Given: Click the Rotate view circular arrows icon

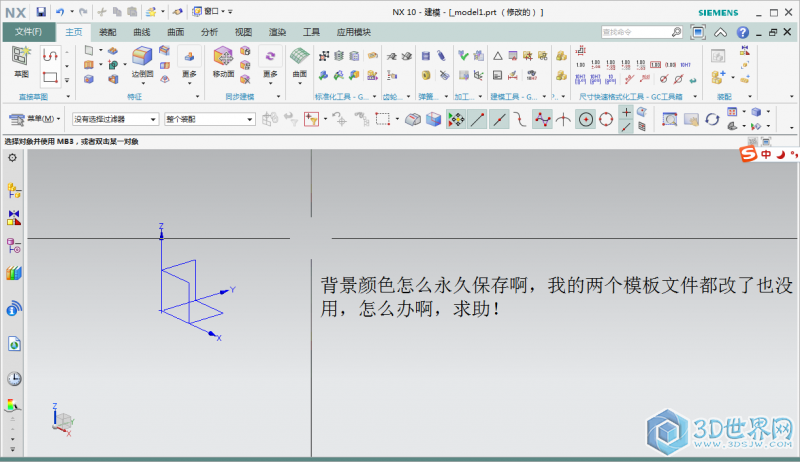Looking at the screenshot, I should click(x=712, y=119).
